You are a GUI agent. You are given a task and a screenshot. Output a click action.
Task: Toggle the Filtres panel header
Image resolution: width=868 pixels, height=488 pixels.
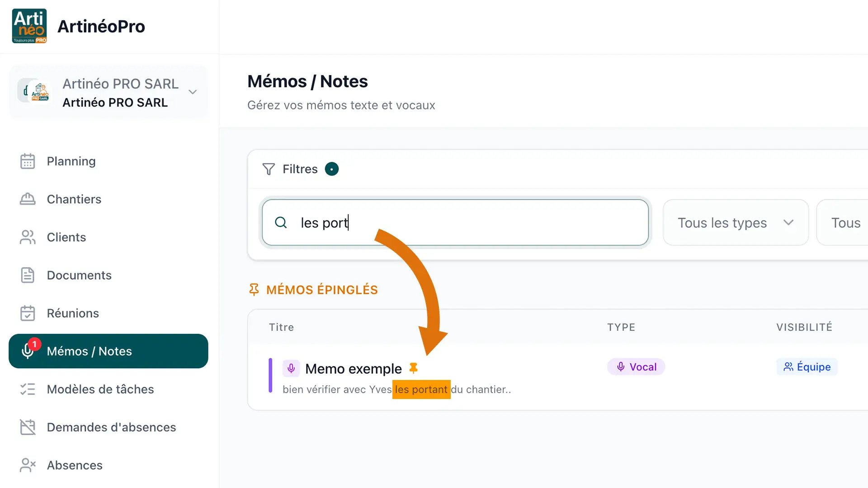pyautogui.click(x=300, y=169)
